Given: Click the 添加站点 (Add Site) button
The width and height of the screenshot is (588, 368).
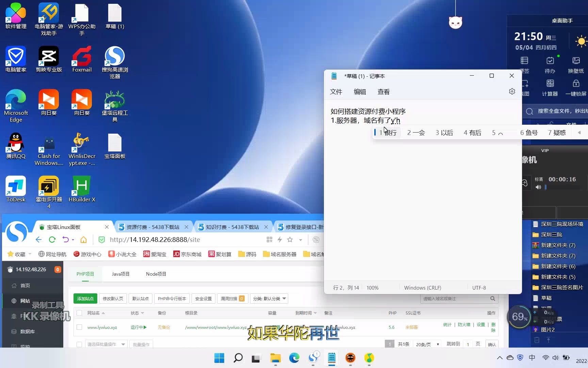Looking at the screenshot, I should tap(85, 298).
